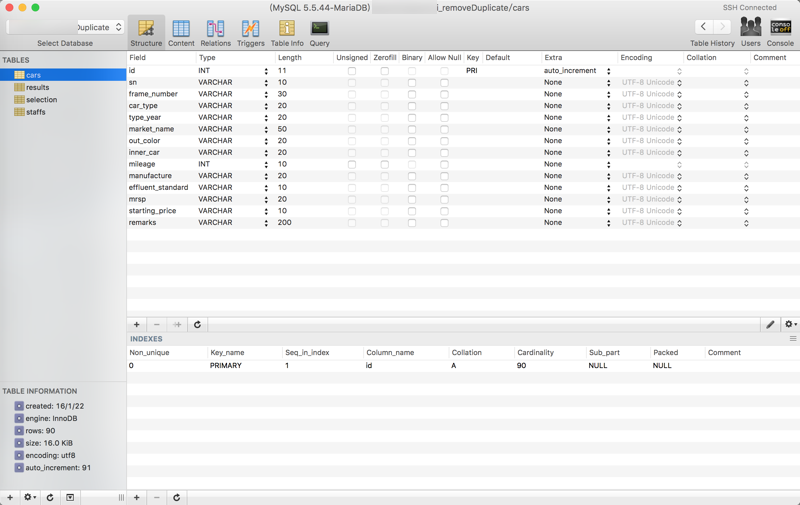This screenshot has width=800, height=505.
Task: Open type dropdown for id field
Action: (266, 71)
